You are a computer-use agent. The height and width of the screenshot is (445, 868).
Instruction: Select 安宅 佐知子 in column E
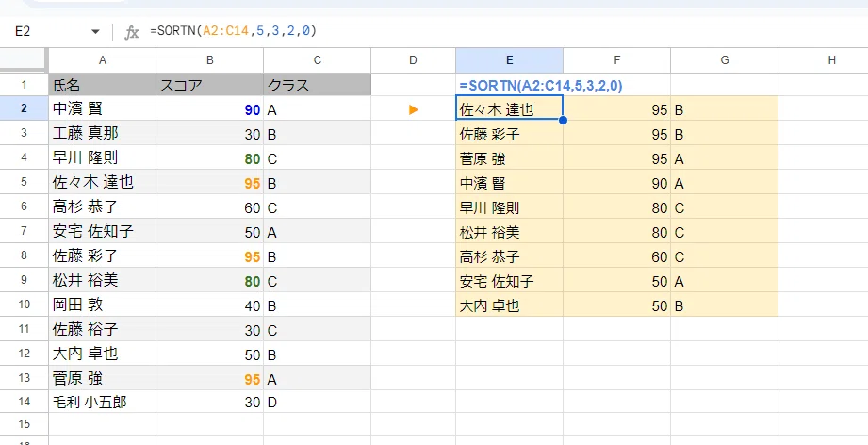pyautogui.click(x=509, y=281)
